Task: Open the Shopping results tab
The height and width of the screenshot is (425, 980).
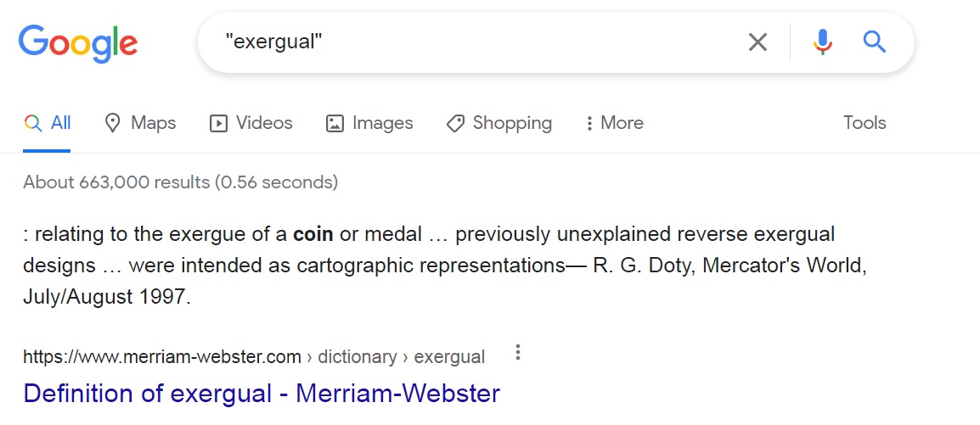Action: point(511,123)
